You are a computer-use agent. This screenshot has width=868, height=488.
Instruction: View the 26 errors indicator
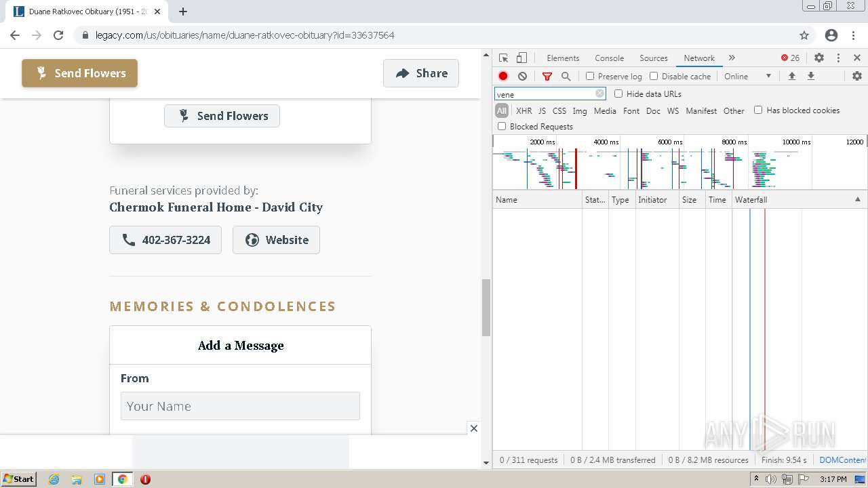[791, 58]
